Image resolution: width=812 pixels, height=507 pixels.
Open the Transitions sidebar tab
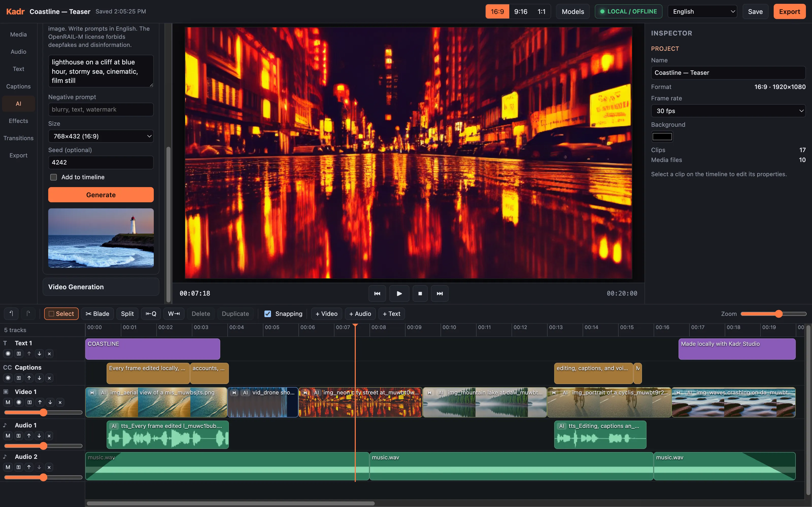pos(19,138)
